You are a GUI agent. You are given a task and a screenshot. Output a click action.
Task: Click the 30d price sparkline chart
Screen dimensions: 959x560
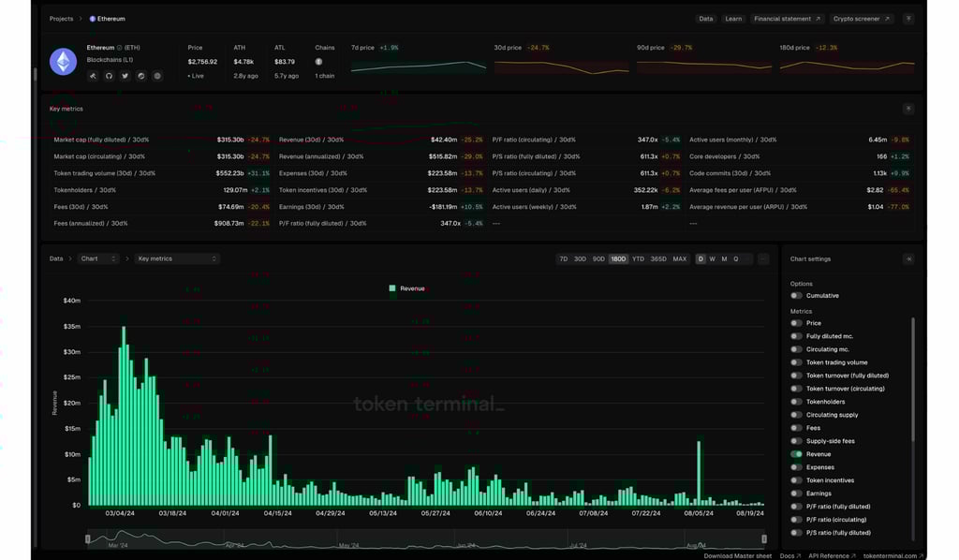(x=562, y=67)
